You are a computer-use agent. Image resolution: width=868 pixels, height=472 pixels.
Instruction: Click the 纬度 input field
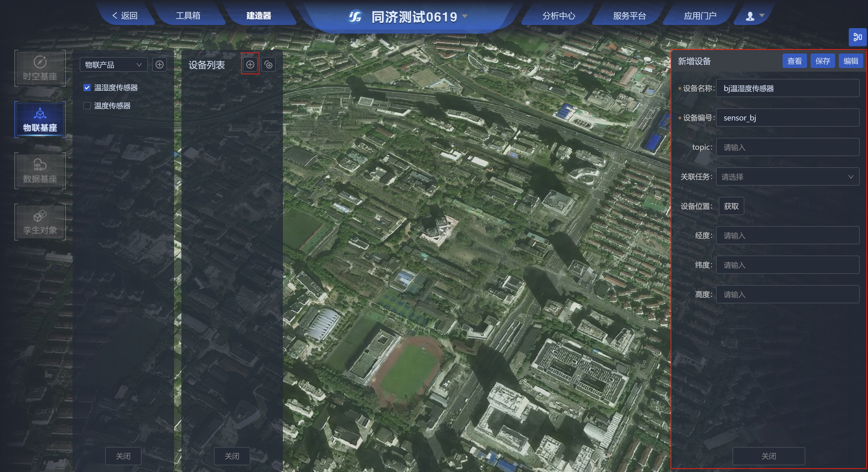pos(788,265)
